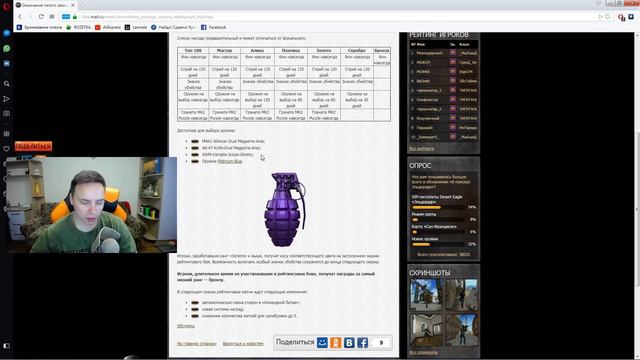640x360 pixels.
Task: Click the share counter showing 9
Action: [381, 342]
